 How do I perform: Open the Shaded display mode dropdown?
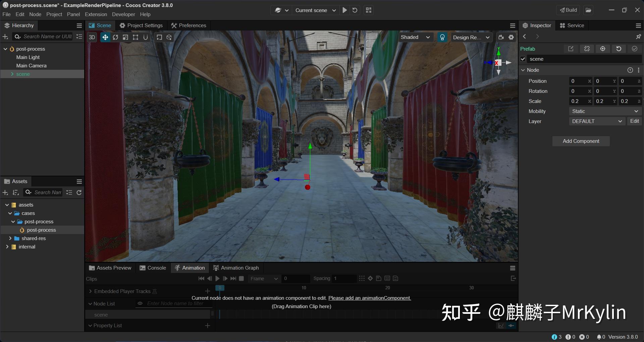(415, 37)
